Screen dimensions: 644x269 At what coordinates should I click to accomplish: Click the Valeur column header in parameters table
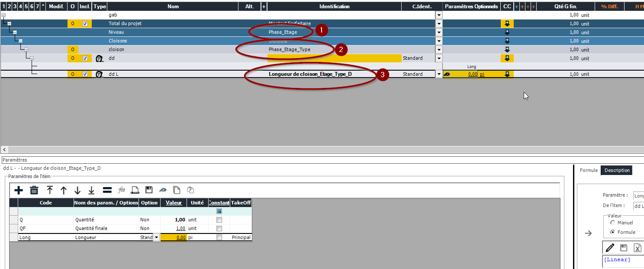(x=173, y=203)
